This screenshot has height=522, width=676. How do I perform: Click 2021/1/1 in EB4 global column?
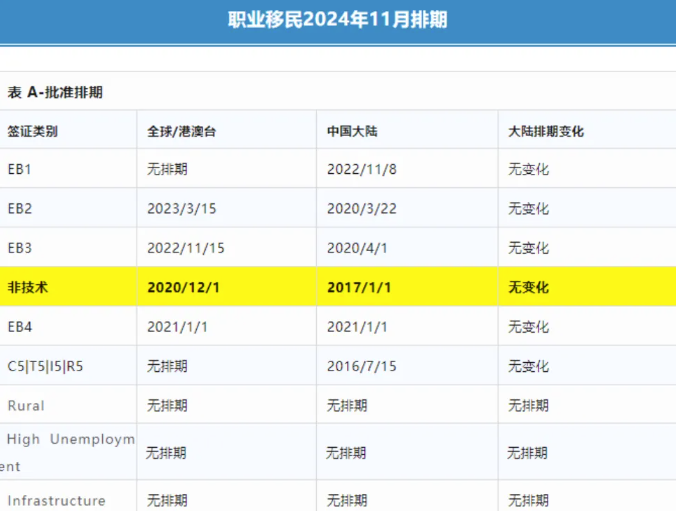(177, 327)
